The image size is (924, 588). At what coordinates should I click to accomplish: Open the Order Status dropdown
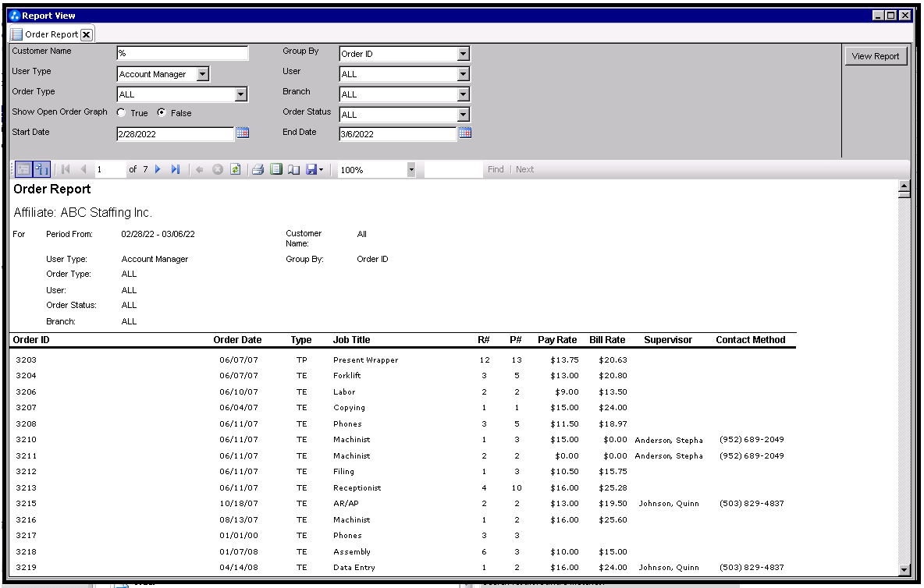tap(463, 115)
